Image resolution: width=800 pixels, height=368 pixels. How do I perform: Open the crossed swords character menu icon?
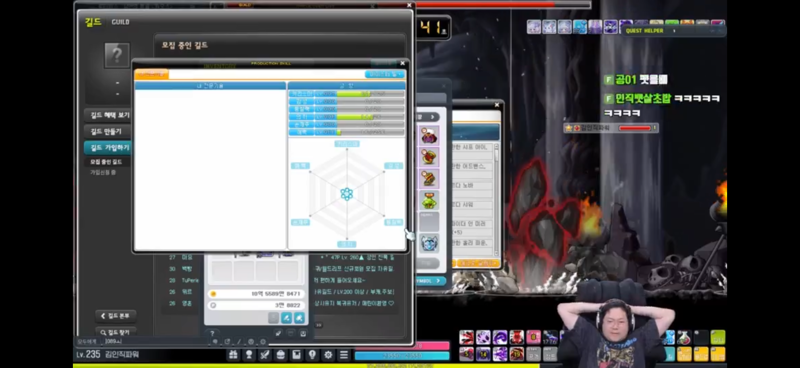(x=265, y=355)
